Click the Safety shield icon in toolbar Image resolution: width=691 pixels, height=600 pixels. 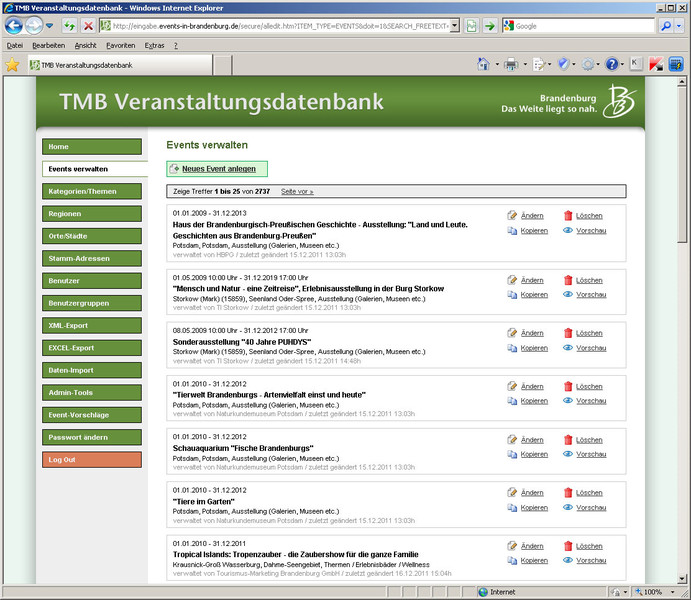coord(563,64)
